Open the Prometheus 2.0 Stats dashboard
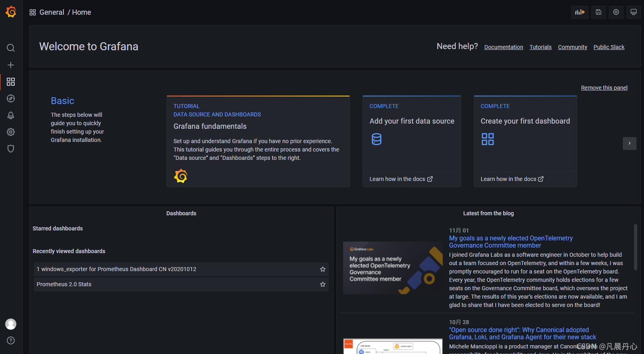The image size is (644, 354). [x=181, y=285]
